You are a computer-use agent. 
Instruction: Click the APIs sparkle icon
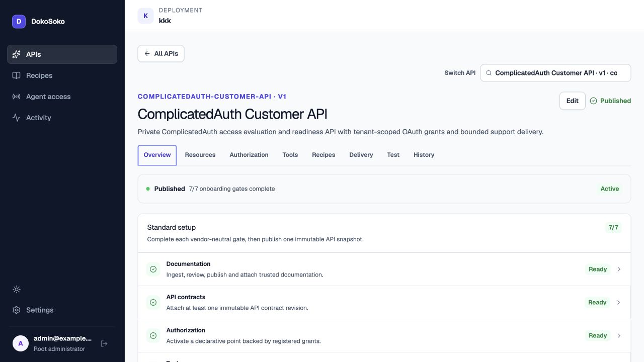(x=17, y=54)
